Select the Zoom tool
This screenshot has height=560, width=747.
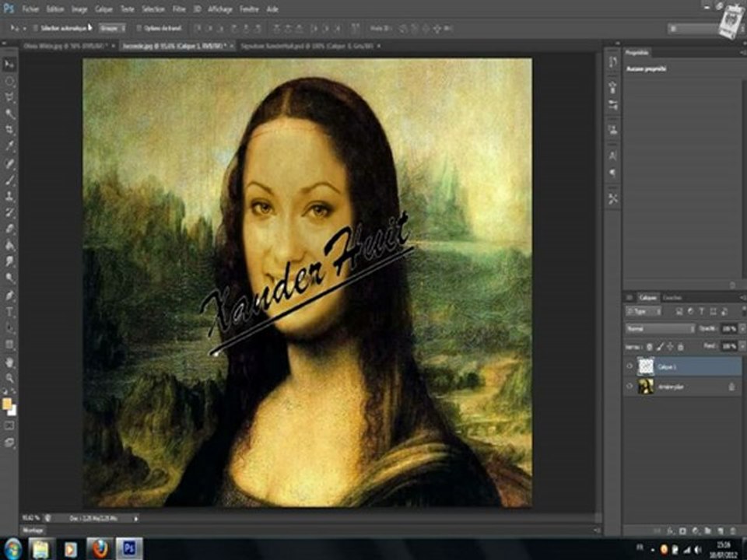pyautogui.click(x=9, y=379)
